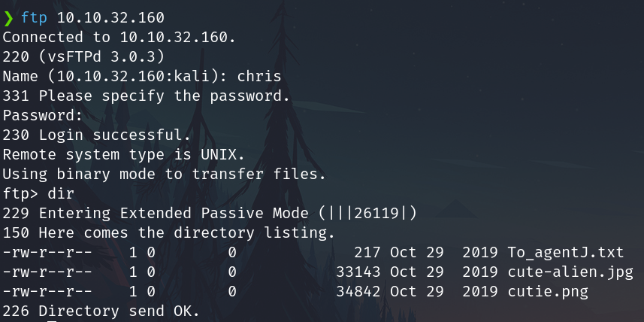
Task: Click the To_agentJ.txt file name
Action: coord(564,252)
